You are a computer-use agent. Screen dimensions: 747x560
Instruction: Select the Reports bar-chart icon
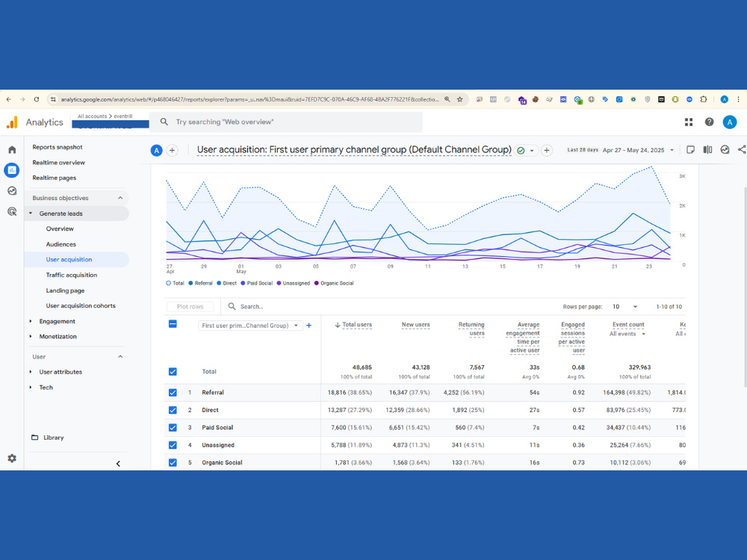click(12, 170)
